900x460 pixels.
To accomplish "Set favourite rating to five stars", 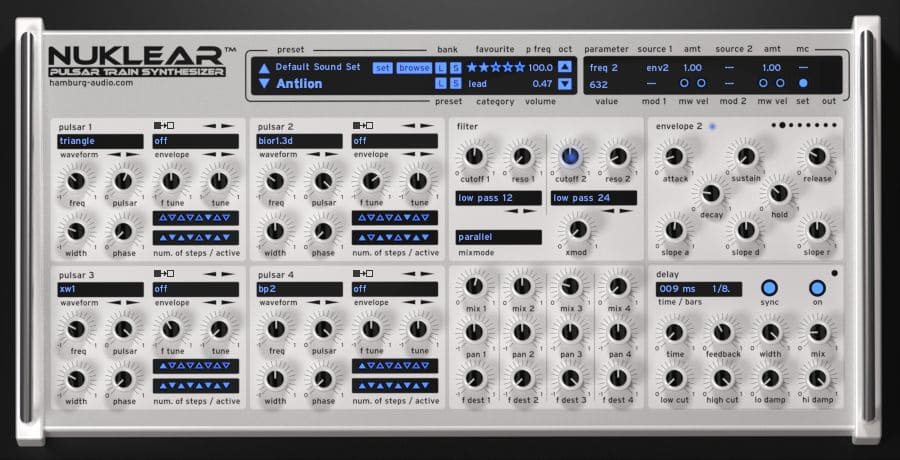I will (519, 67).
